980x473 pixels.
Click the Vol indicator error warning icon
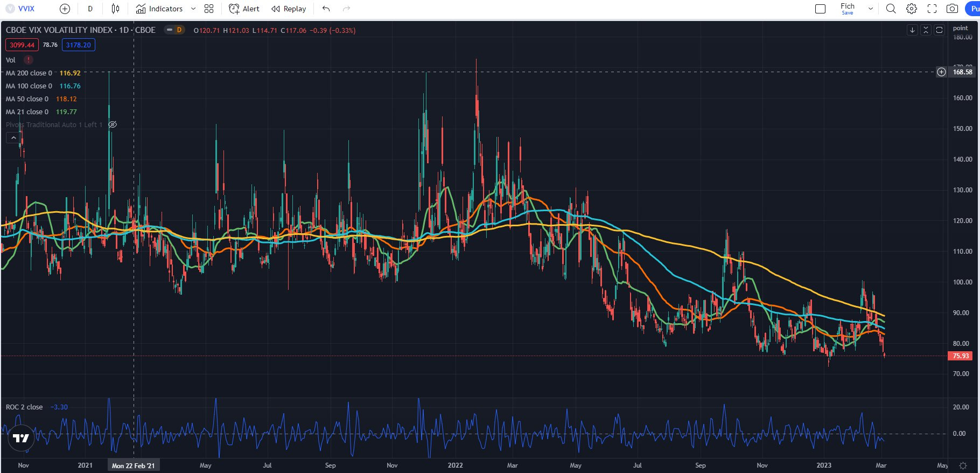28,60
